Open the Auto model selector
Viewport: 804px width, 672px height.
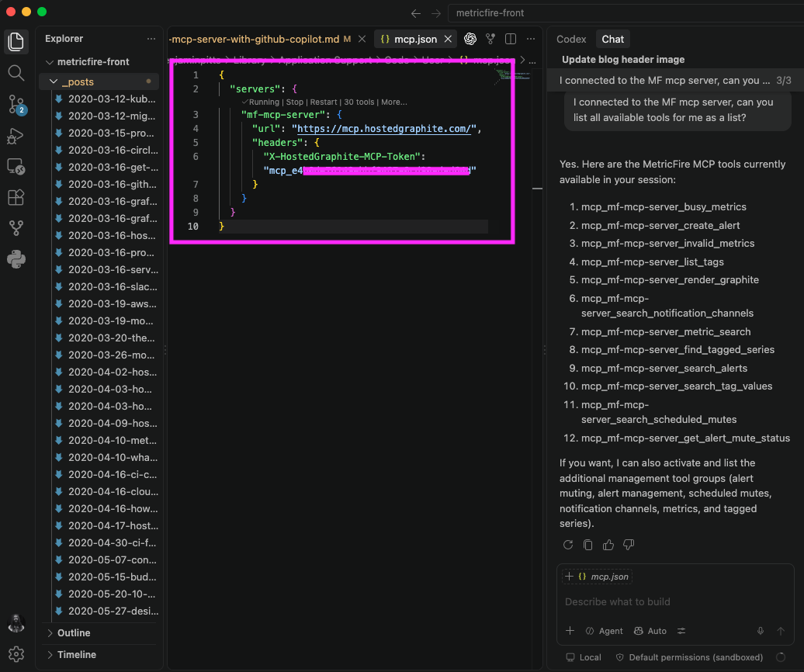tap(650, 631)
